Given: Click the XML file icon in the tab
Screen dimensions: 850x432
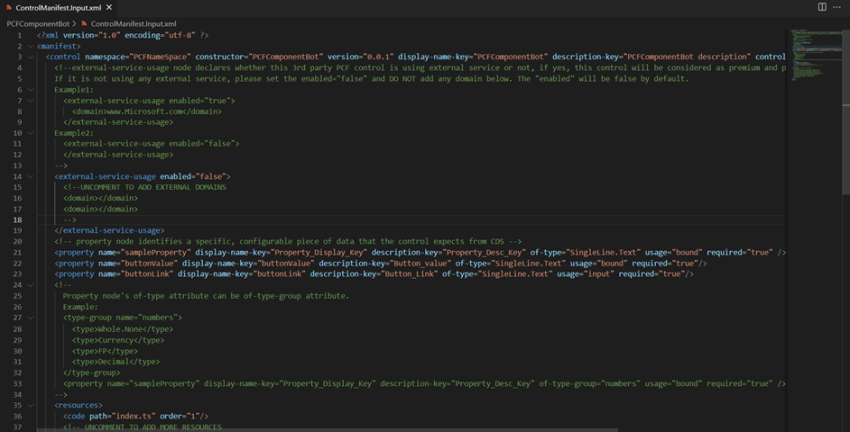Looking at the screenshot, I should click(x=9, y=8).
